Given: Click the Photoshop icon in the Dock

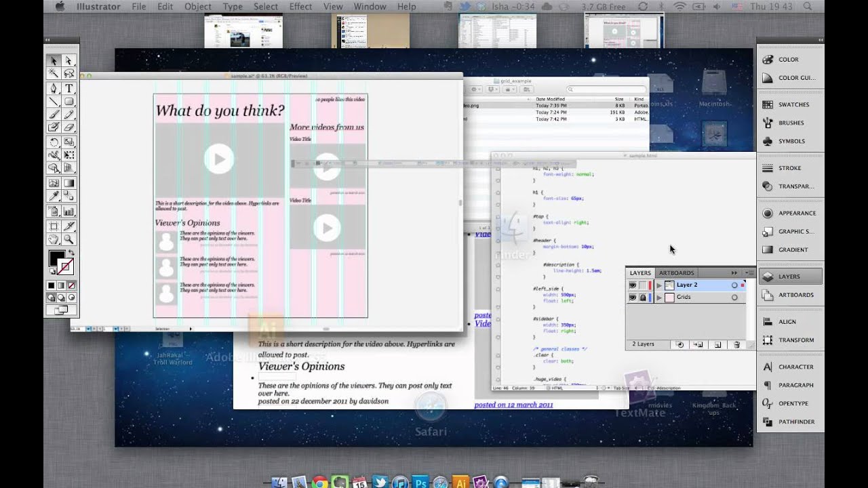Looking at the screenshot, I should (x=420, y=482).
